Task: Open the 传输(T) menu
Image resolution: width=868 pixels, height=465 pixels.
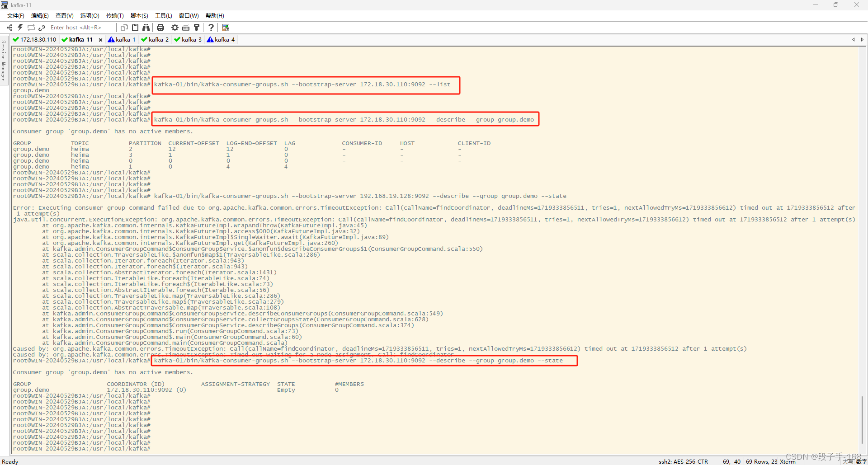Action: tap(115, 16)
